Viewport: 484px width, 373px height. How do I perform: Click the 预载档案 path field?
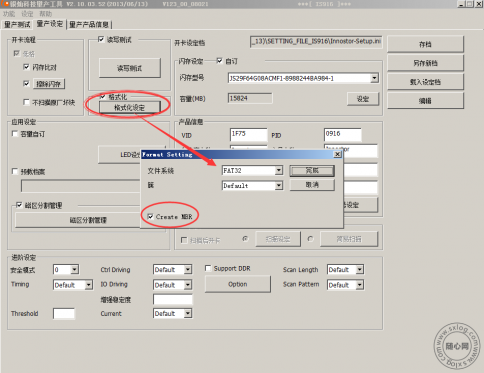81,186
